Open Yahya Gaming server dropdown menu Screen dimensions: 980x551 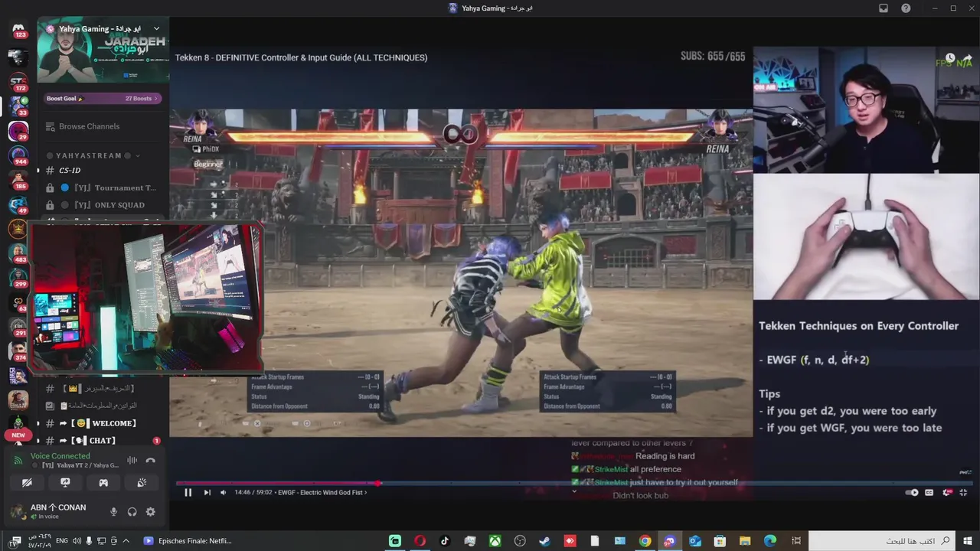click(x=156, y=29)
